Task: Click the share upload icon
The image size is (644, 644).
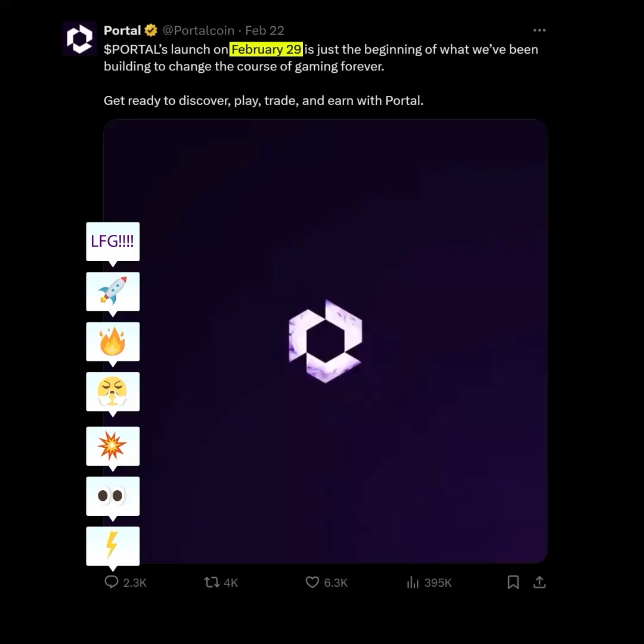Action: coord(539,582)
